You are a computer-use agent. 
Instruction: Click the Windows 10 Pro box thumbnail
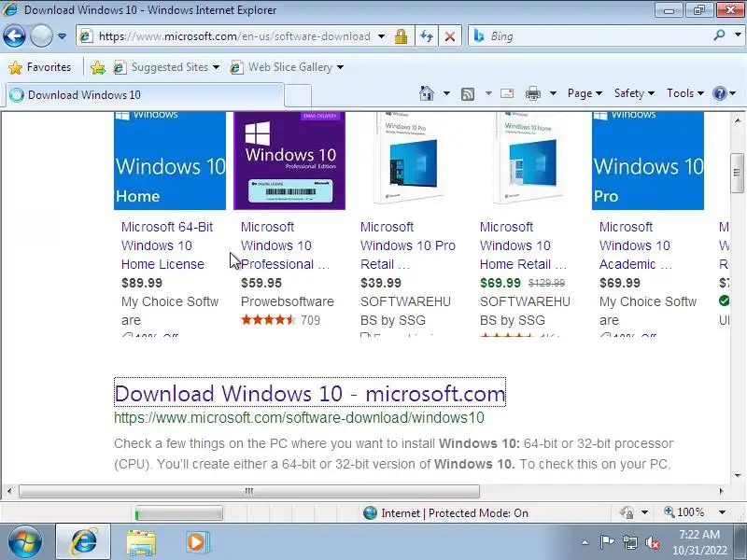coord(409,159)
